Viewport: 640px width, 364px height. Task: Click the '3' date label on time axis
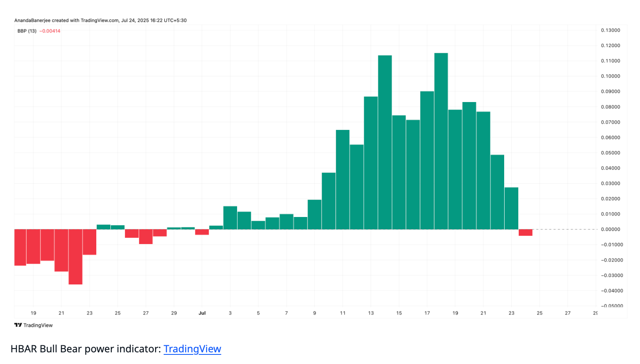click(230, 313)
